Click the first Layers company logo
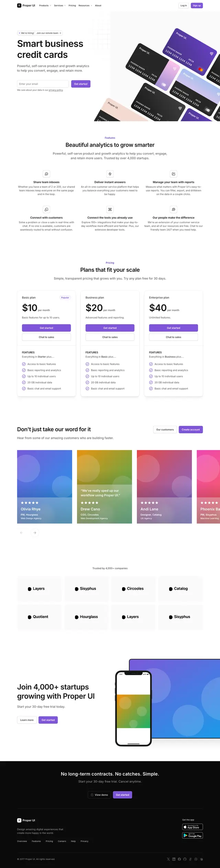This screenshot has height=868, width=220. coord(36,589)
